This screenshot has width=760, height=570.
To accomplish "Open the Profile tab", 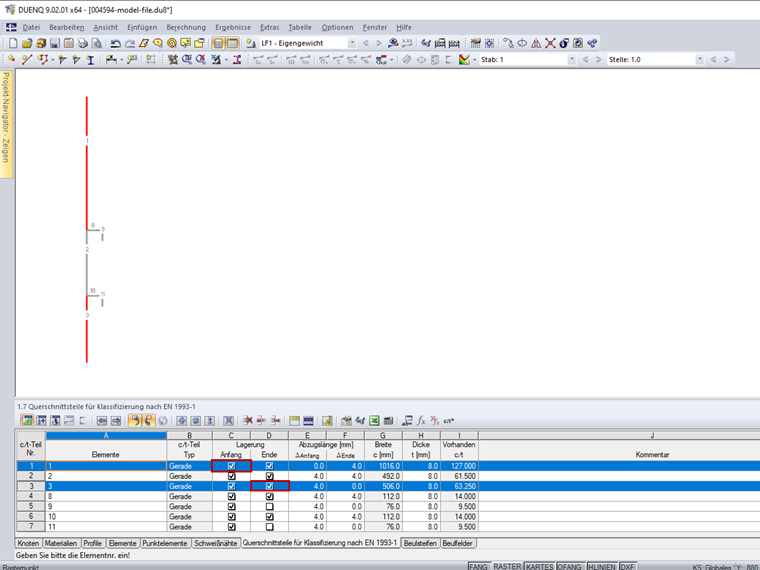I will point(92,543).
